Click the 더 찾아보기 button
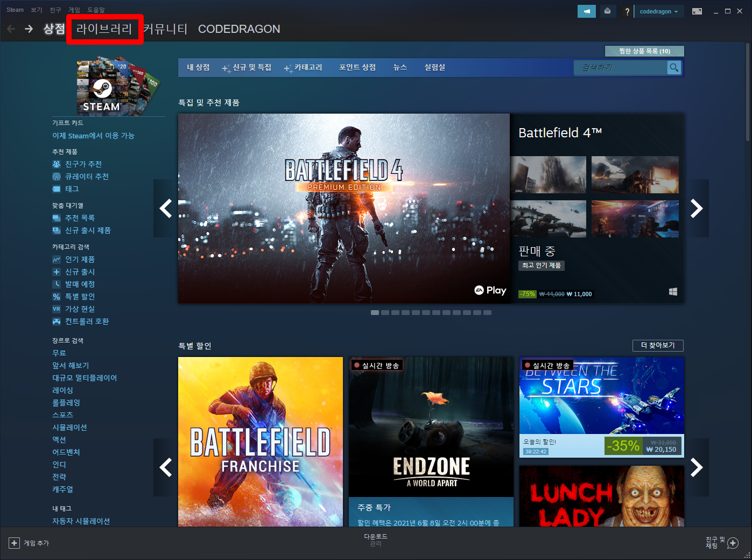752x560 pixels. point(658,345)
